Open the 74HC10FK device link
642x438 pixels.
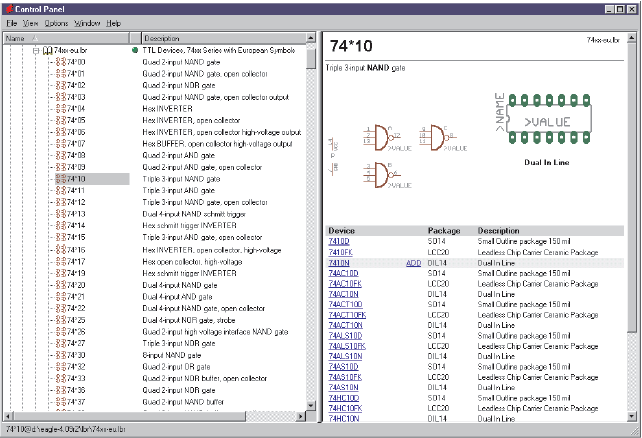(x=345, y=408)
